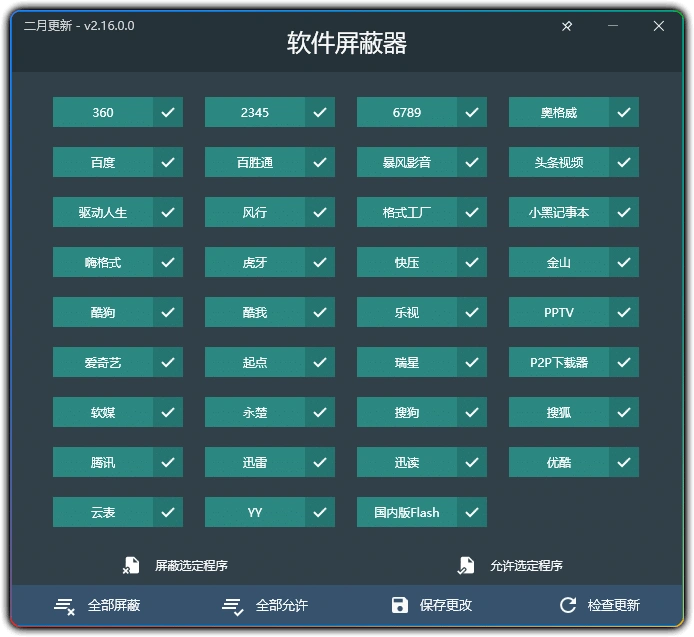Screen dimensions: 694x637
Task: Select the 搜狐 label
Action: 559,413
